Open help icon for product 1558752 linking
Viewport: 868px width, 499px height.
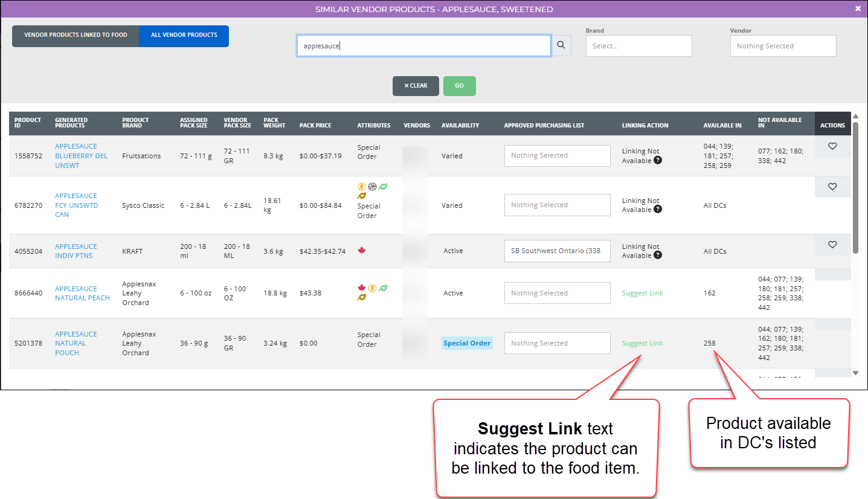(x=658, y=161)
